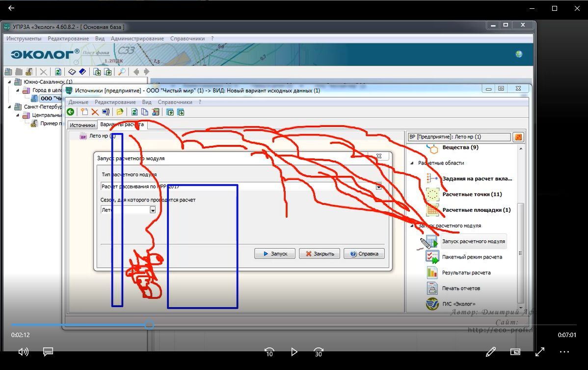Open the Расчетные площадки grid icon
588x370 pixels.
tap(432, 210)
